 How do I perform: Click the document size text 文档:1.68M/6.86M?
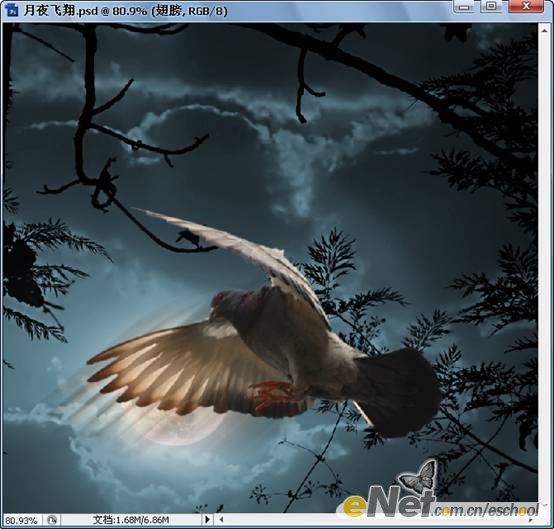(x=131, y=520)
